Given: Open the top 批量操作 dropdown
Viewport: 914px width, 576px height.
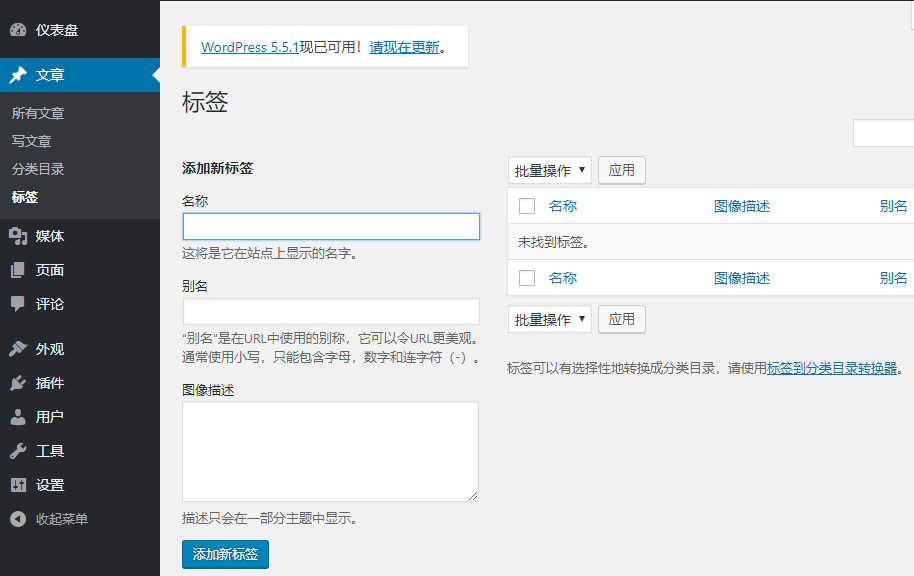Looking at the screenshot, I should 550,171.
